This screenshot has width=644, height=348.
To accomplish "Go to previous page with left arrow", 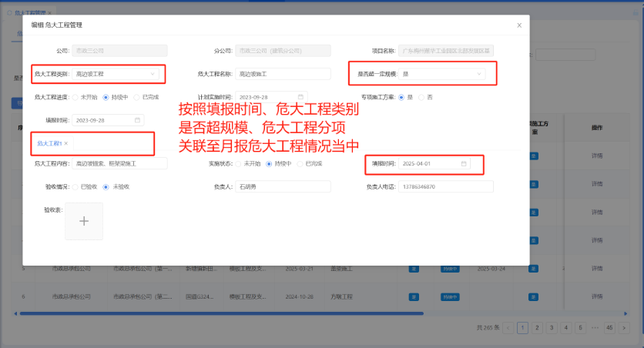I will coord(509,327).
